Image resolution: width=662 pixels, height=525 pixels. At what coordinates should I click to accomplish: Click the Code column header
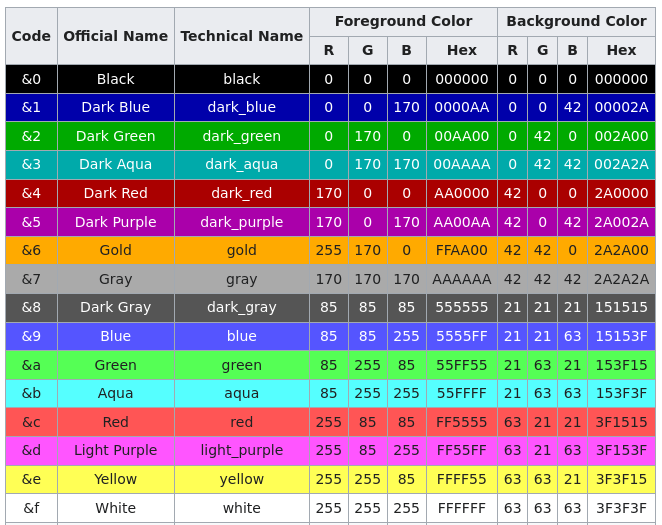[31, 36]
